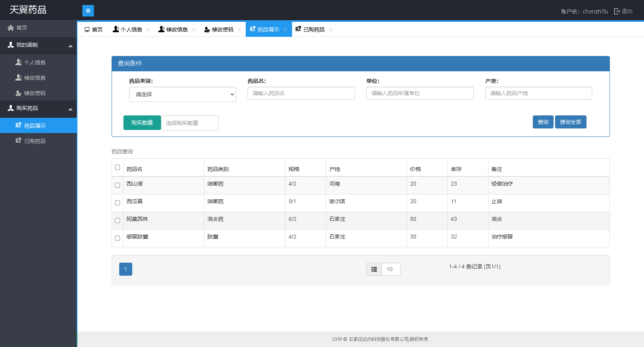This screenshot has height=347, width=644.
Task: Focus the 单位 input field
Action: coord(420,93)
